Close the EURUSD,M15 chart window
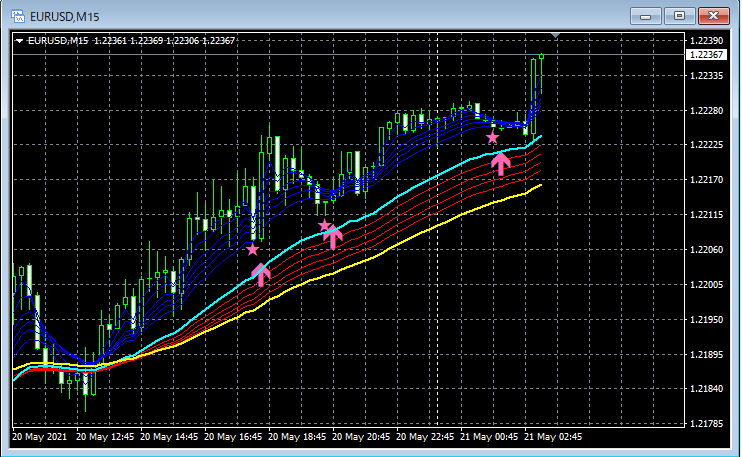The width and height of the screenshot is (742, 457). 714,17
